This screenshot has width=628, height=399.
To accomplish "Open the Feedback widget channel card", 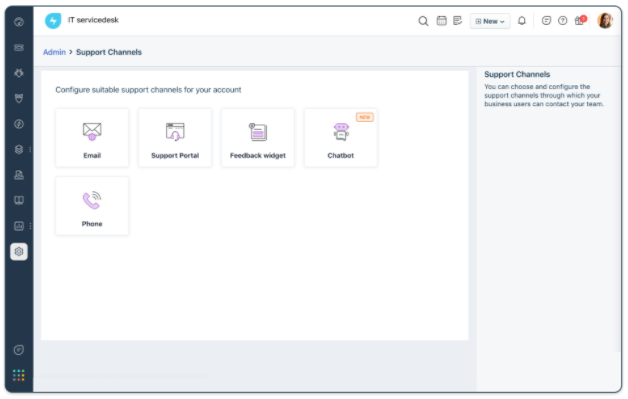I will (x=258, y=138).
